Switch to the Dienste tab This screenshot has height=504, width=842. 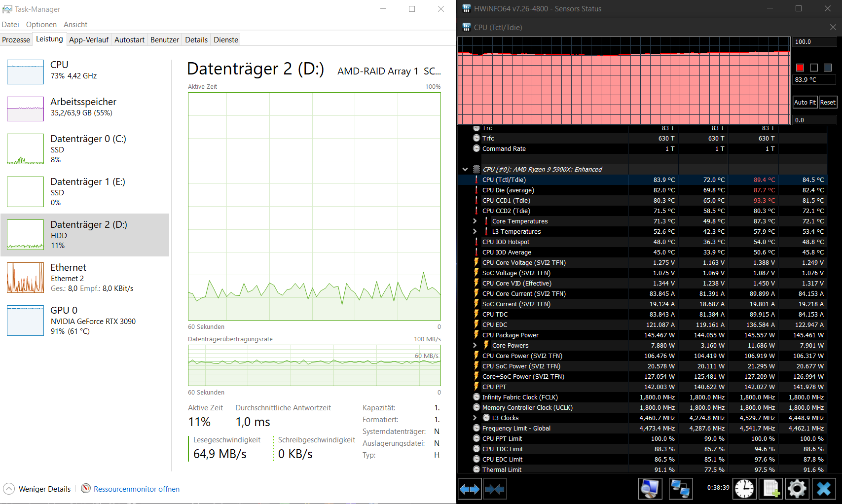pos(226,39)
